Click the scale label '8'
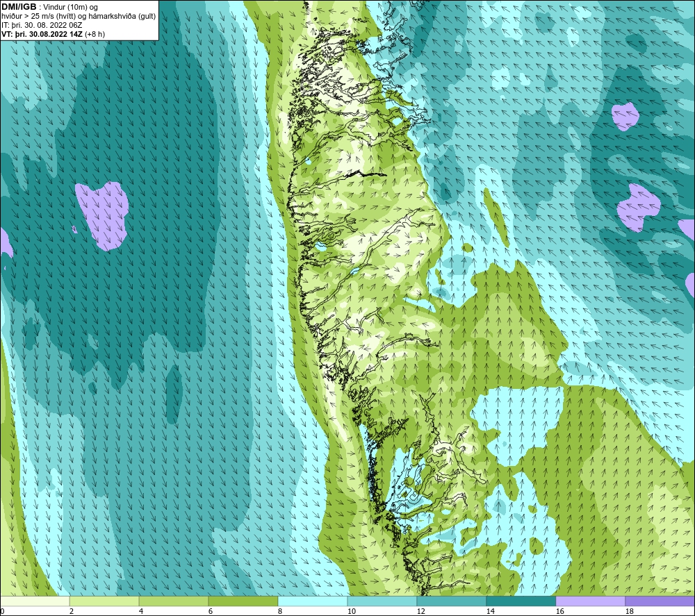This screenshot has width=695, height=616. [x=280, y=612]
